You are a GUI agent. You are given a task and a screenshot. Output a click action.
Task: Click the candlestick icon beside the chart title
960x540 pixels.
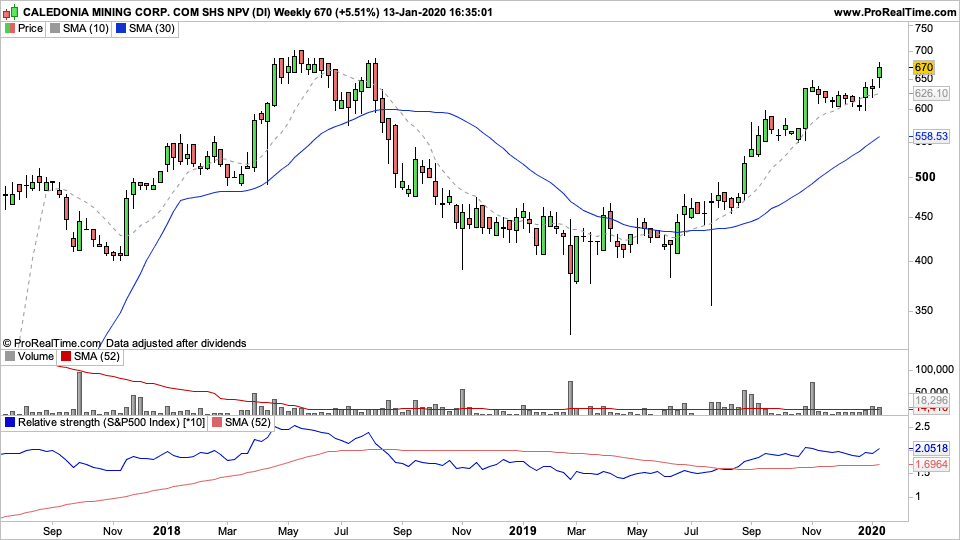(12, 12)
